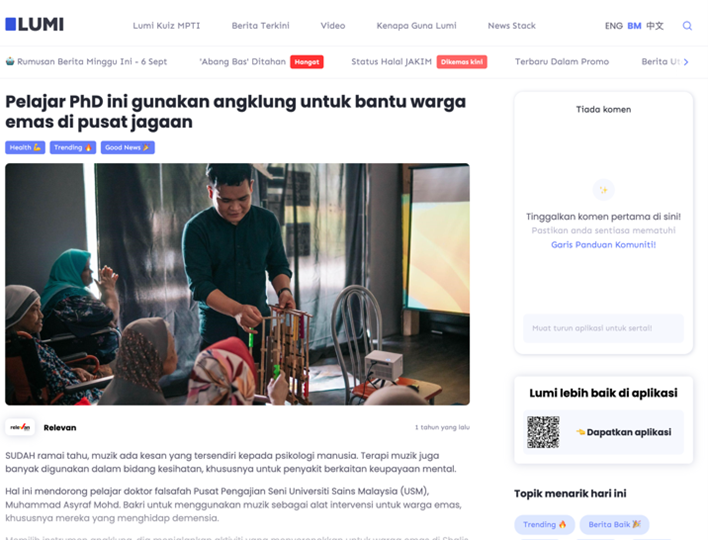708x540 pixels.
Task: Click the comment input field
Action: coord(603,328)
